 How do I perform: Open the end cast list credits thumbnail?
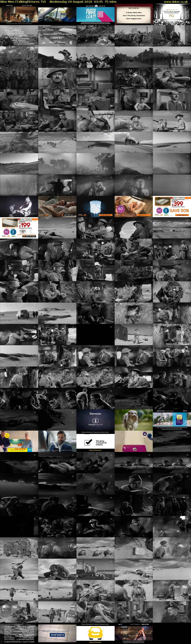click(x=19, y=633)
